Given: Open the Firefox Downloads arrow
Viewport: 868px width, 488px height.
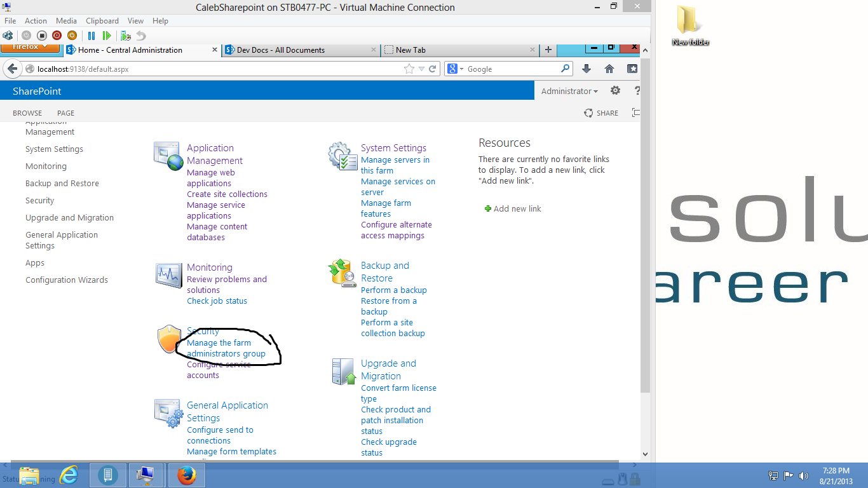Looking at the screenshot, I should pyautogui.click(x=587, y=69).
